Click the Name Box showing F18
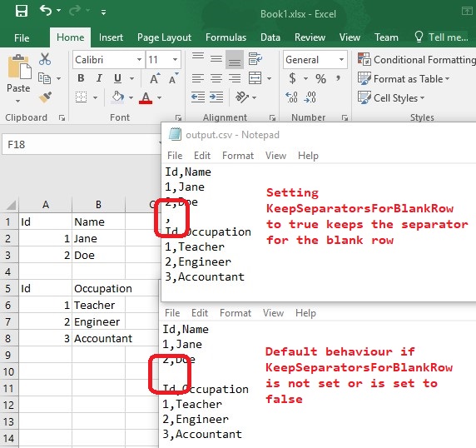This screenshot has height=448, width=476. tap(82, 144)
